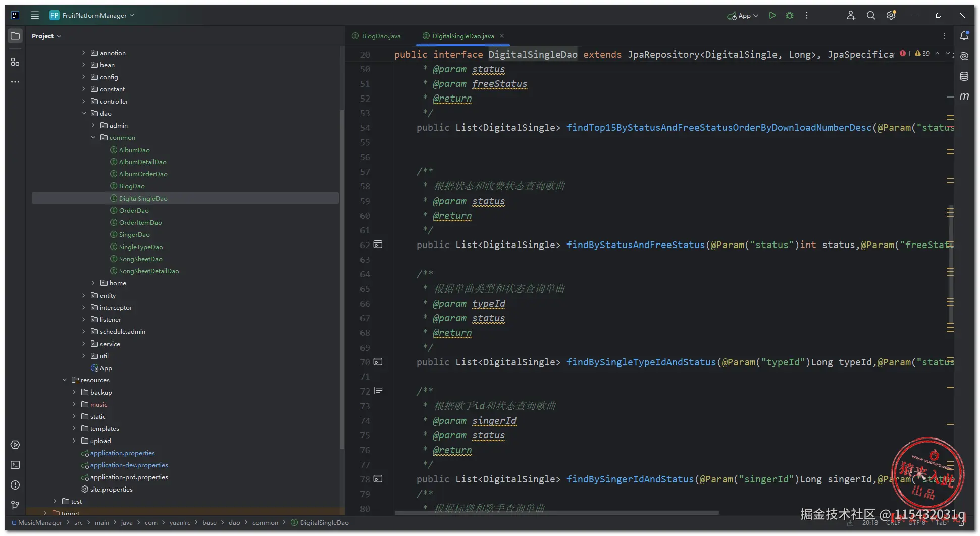Screen dimensions: 980x536
Task: Click the editor vertical scrollbar
Action: pos(951,264)
